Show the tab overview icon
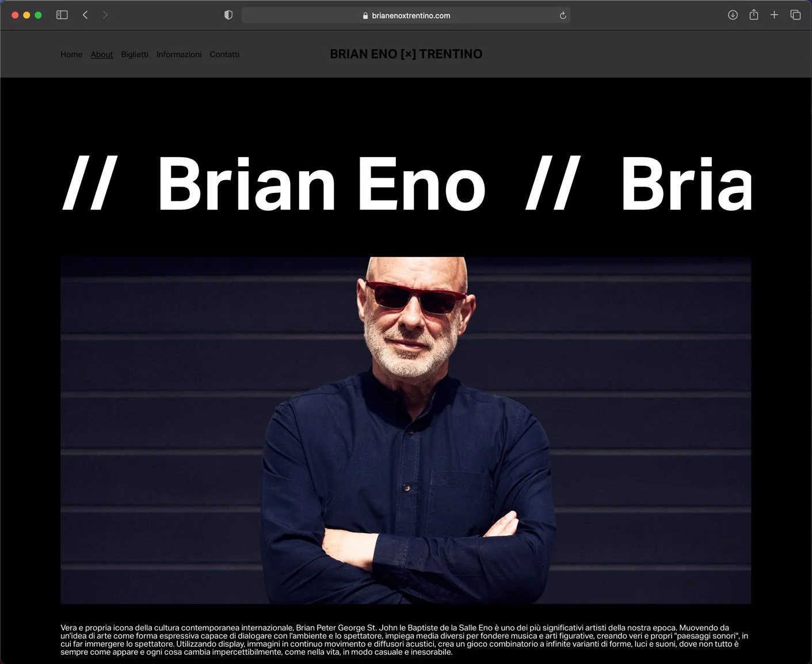The image size is (812, 664). (x=795, y=15)
